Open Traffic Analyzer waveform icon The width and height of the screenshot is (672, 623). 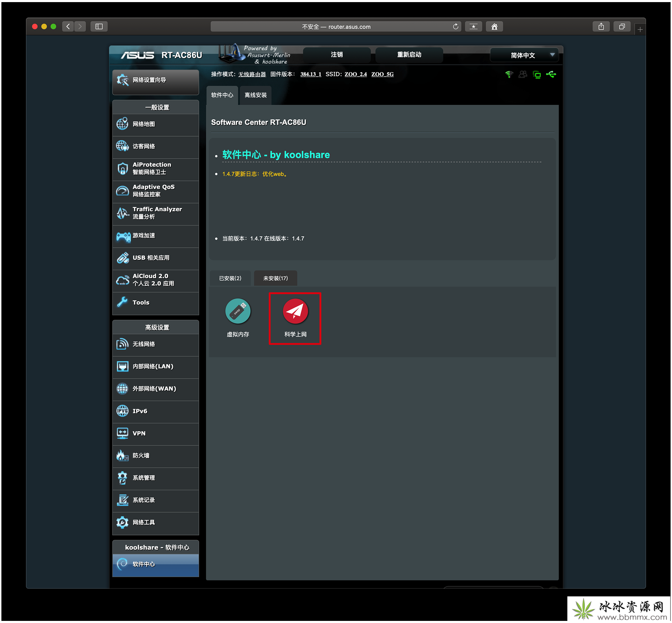[x=122, y=213]
